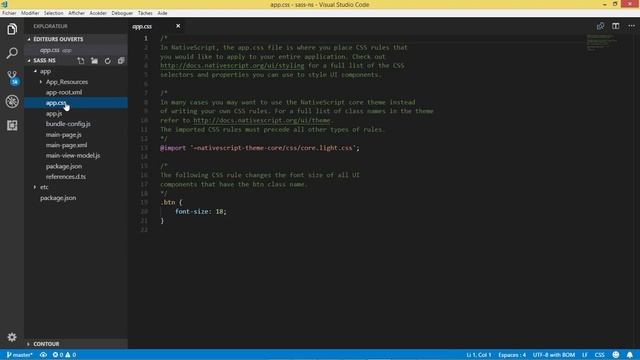Select app.css in the file tree
The width and height of the screenshot is (640, 360).
pos(76,103)
